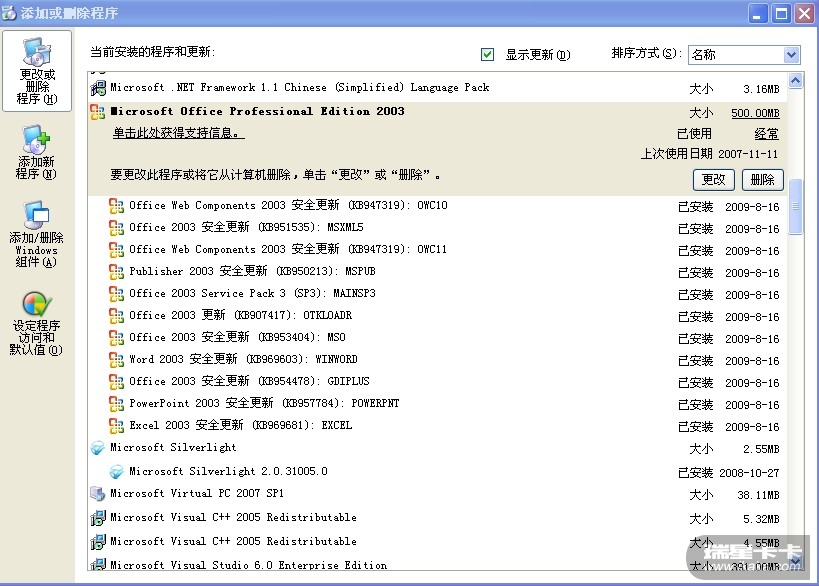Image resolution: width=819 pixels, height=586 pixels.
Task: Click the title bar window icon
Action: pyautogui.click(x=9, y=13)
